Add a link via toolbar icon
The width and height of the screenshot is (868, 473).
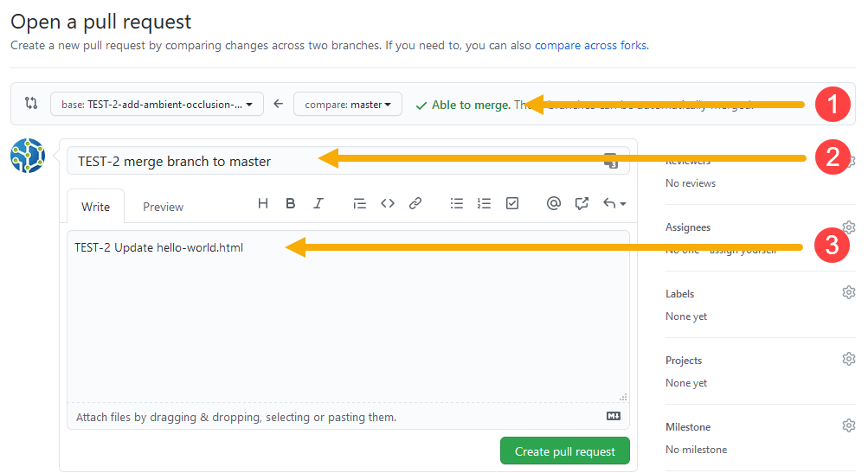point(415,203)
